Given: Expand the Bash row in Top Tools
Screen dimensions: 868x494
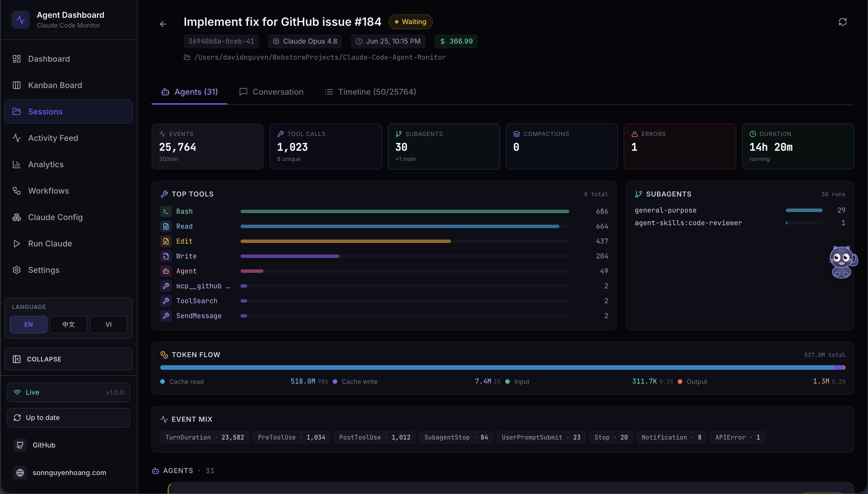Looking at the screenshot, I should point(384,211).
